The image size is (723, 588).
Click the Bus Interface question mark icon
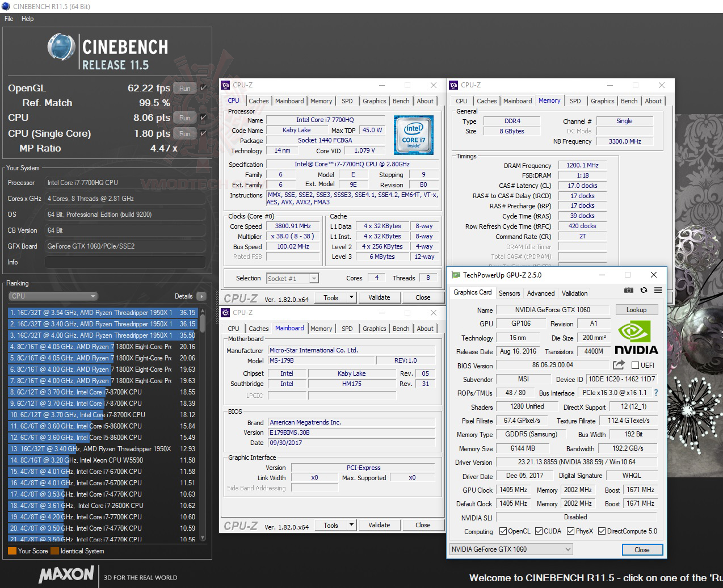tap(656, 393)
